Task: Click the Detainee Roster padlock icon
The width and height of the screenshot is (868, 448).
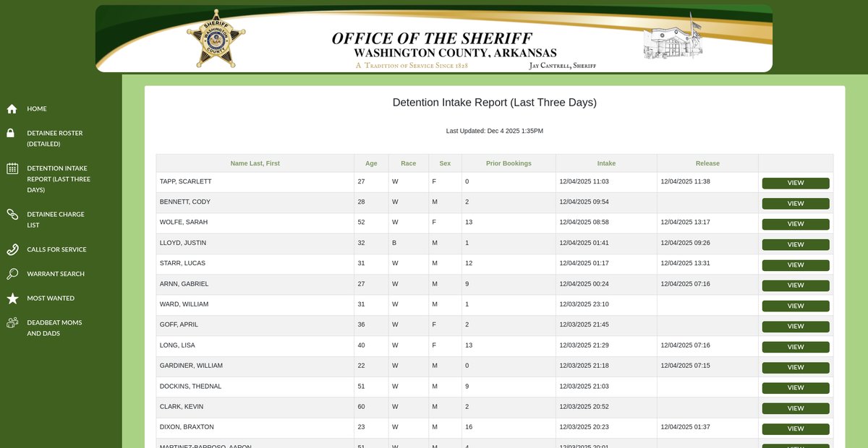Action: [x=12, y=134]
